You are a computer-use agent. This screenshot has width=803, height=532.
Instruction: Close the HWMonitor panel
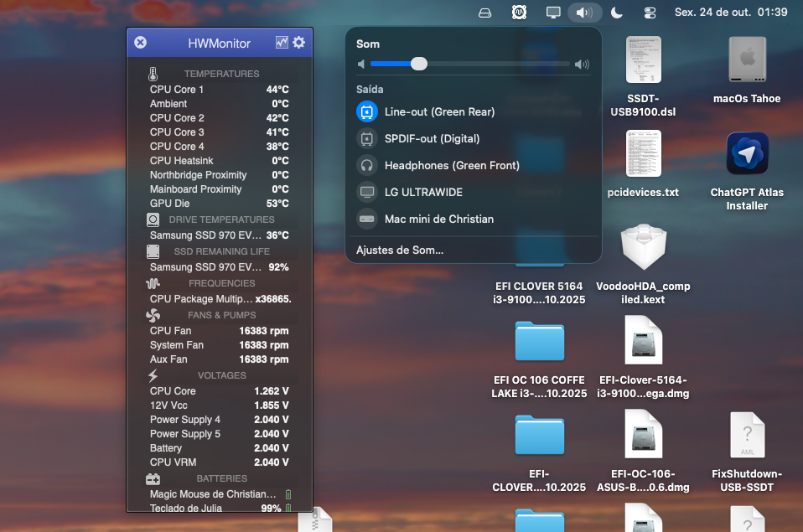pyautogui.click(x=140, y=43)
